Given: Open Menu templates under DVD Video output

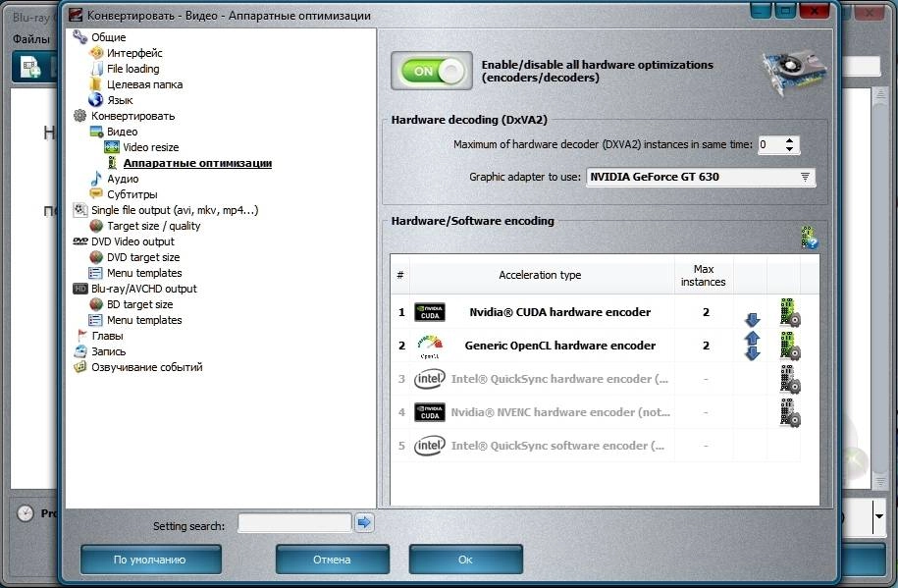Looking at the screenshot, I should [x=144, y=273].
